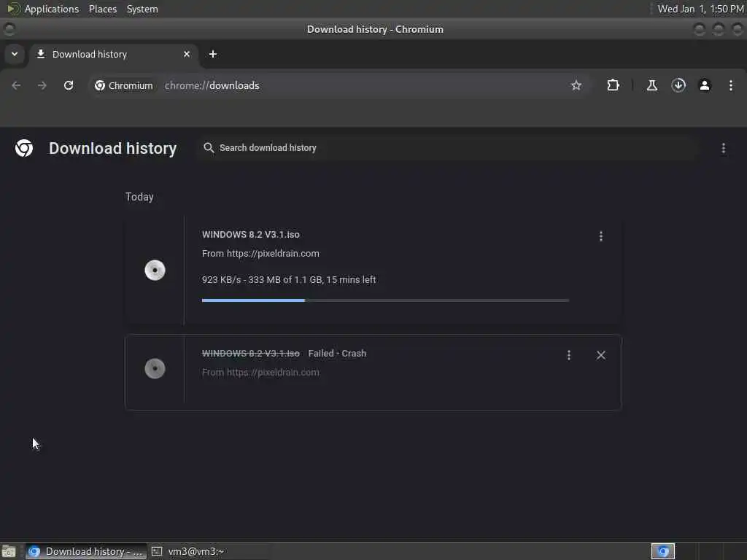The height and width of the screenshot is (560, 747).
Task: Select Download history taskbar window button
Action: (x=86, y=551)
